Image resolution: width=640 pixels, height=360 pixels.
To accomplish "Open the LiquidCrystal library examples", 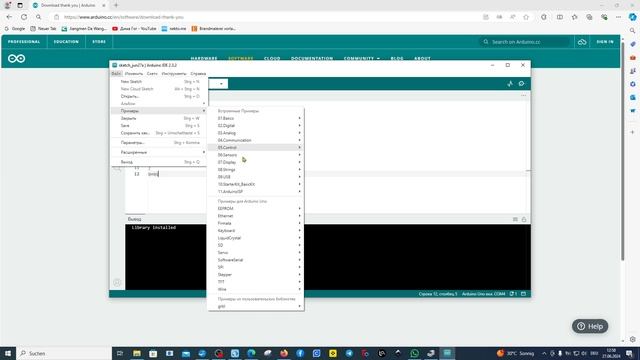I will (x=256, y=238).
